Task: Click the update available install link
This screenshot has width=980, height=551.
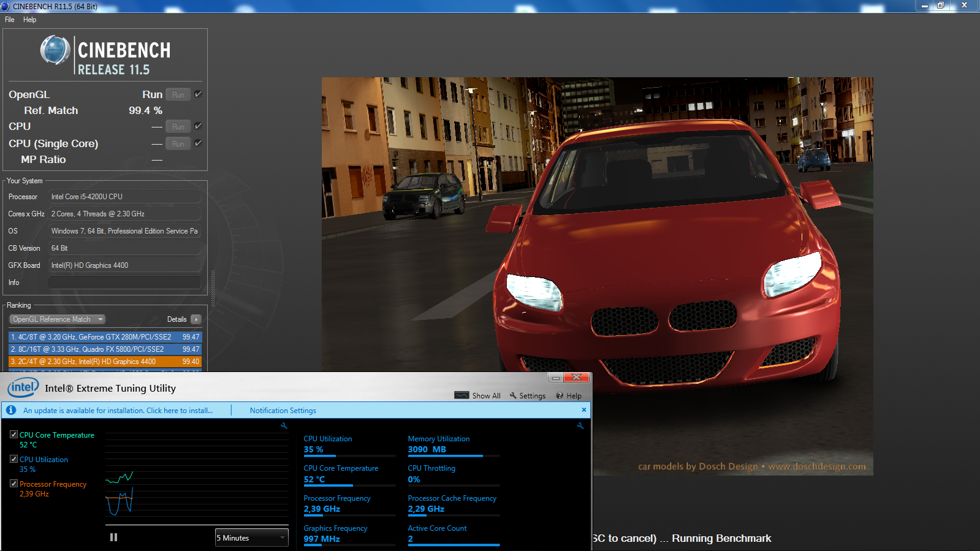Action: click(118, 411)
